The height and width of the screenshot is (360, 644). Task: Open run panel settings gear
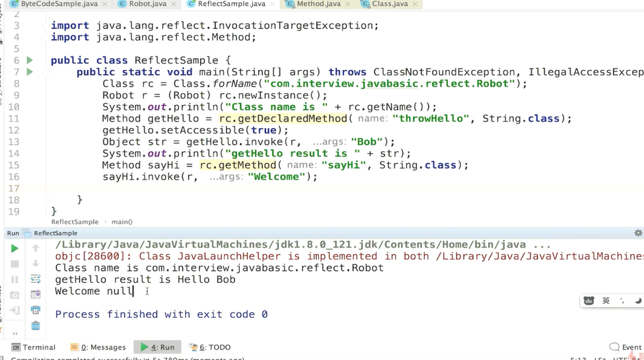click(x=638, y=233)
